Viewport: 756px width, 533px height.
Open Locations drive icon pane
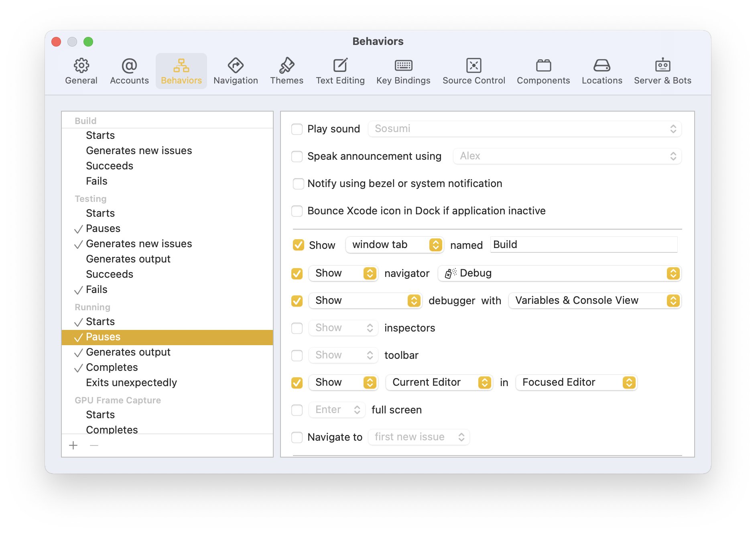(x=602, y=65)
